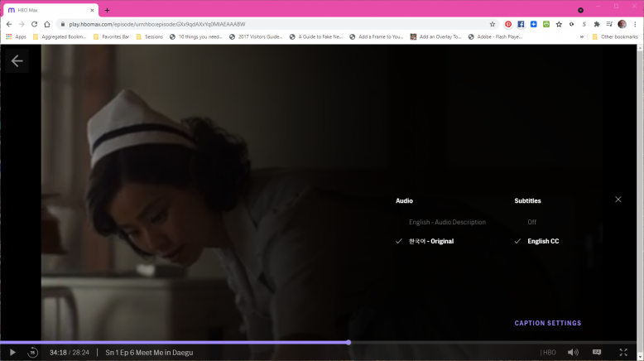This screenshot has height=361, width=644.
Task: Open the green extension icon
Action: tap(546, 24)
